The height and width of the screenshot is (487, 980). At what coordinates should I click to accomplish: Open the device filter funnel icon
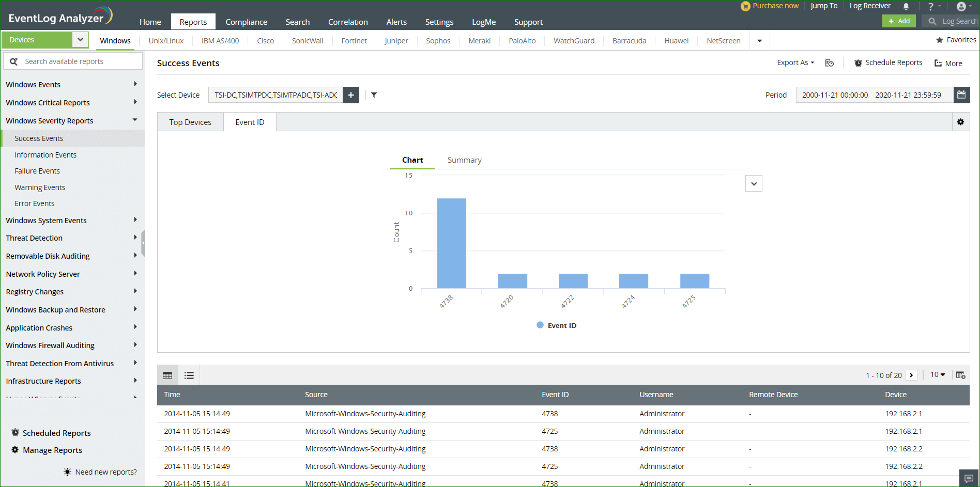click(374, 95)
